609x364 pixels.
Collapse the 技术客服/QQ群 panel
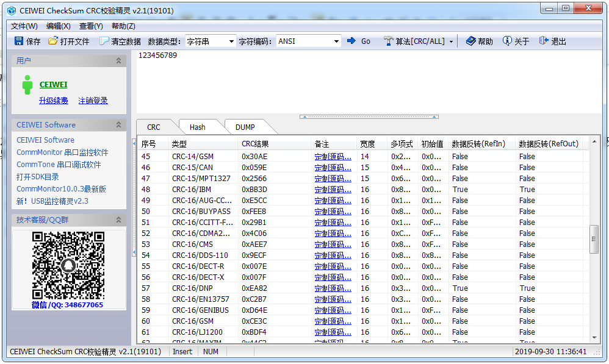click(118, 219)
